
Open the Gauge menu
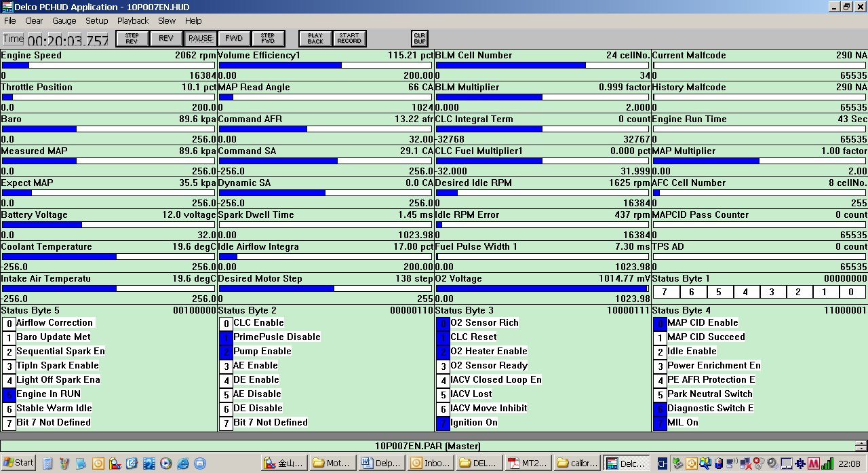click(64, 20)
